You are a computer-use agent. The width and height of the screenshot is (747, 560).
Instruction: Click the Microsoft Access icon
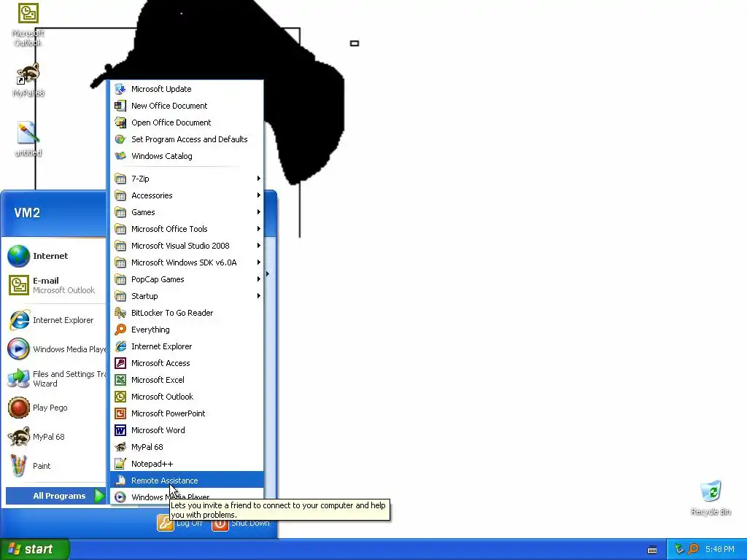120,363
